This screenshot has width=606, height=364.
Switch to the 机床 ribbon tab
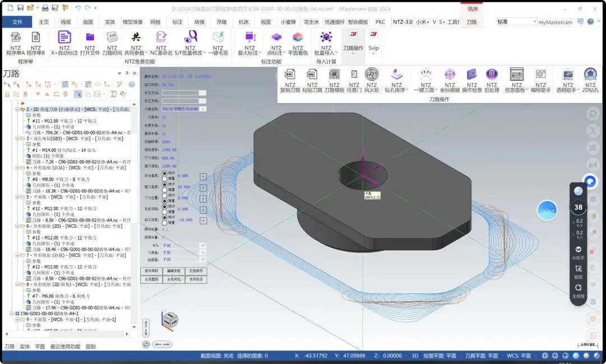point(244,22)
